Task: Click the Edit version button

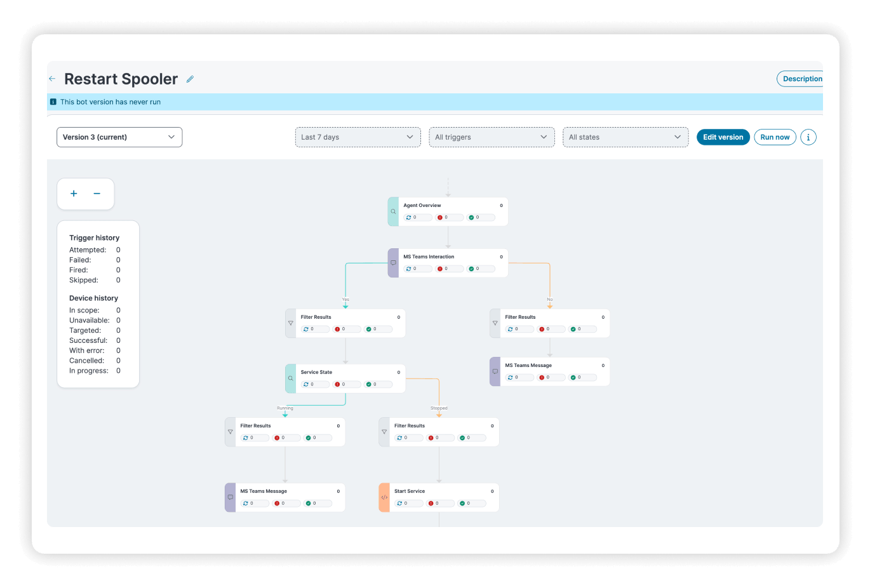Action: click(723, 137)
